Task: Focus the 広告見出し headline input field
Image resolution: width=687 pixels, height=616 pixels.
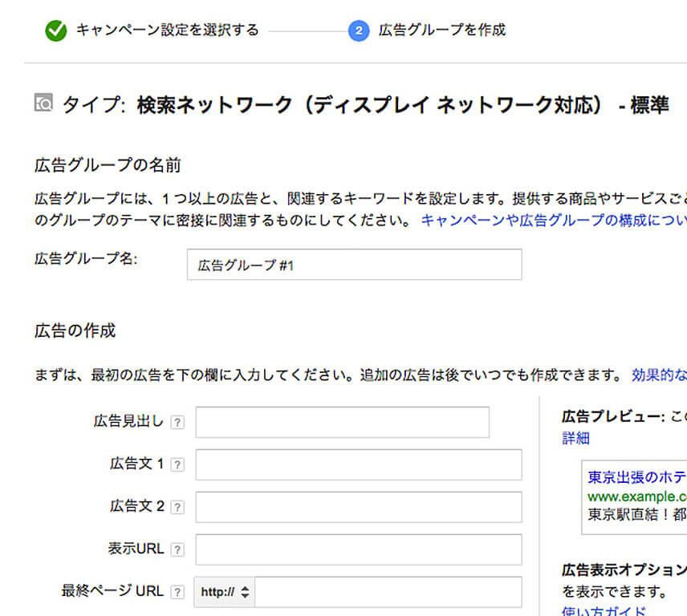Action: click(x=343, y=422)
